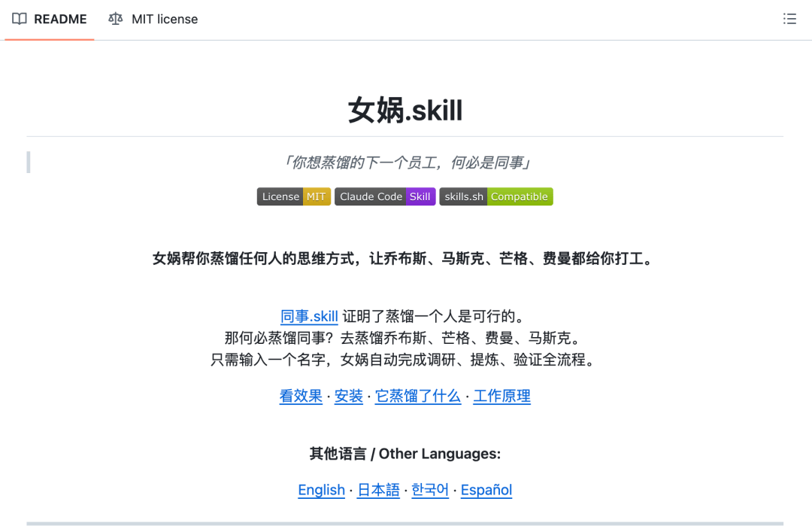Open the 同事.skill link

[x=309, y=316]
